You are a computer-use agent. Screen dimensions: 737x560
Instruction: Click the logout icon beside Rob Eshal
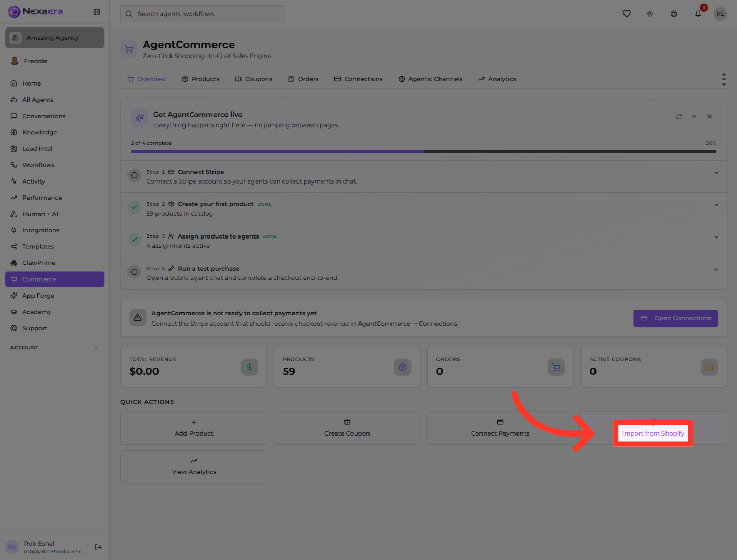tap(98, 547)
